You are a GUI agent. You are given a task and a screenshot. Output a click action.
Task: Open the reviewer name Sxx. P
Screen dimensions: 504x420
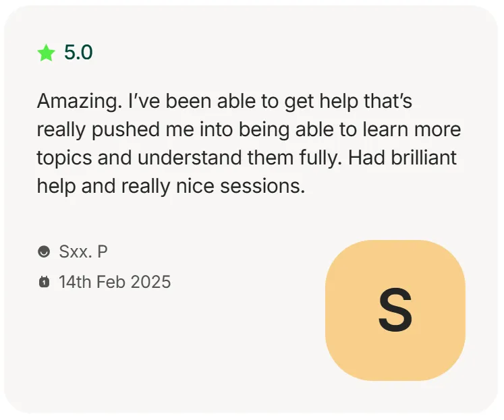point(83,251)
